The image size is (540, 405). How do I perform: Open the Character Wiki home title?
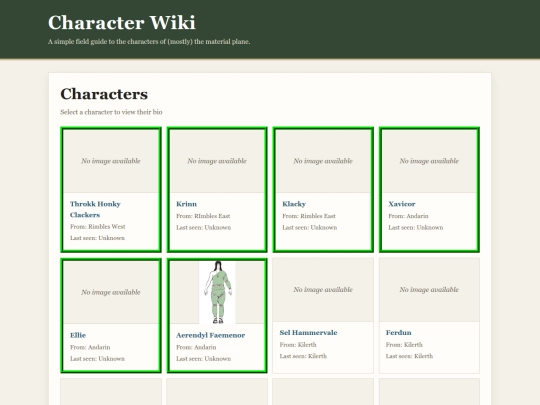122,23
